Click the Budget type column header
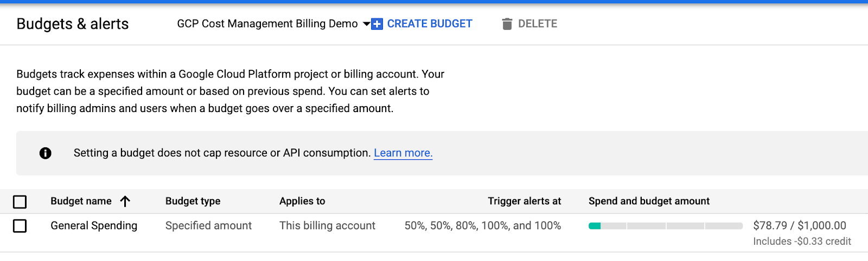 coord(193,201)
